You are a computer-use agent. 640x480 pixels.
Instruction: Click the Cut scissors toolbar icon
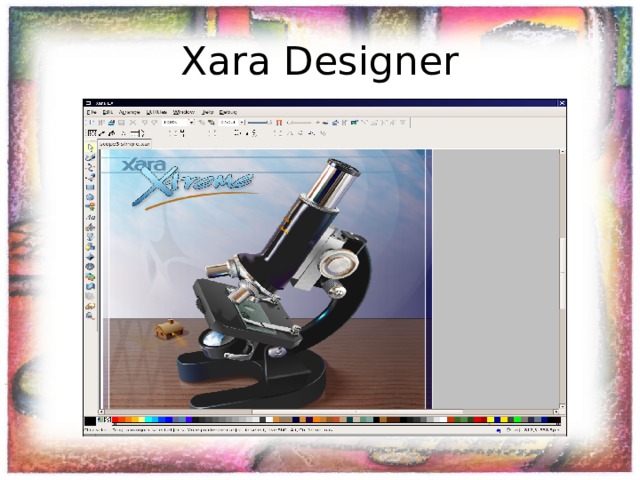coord(133,122)
